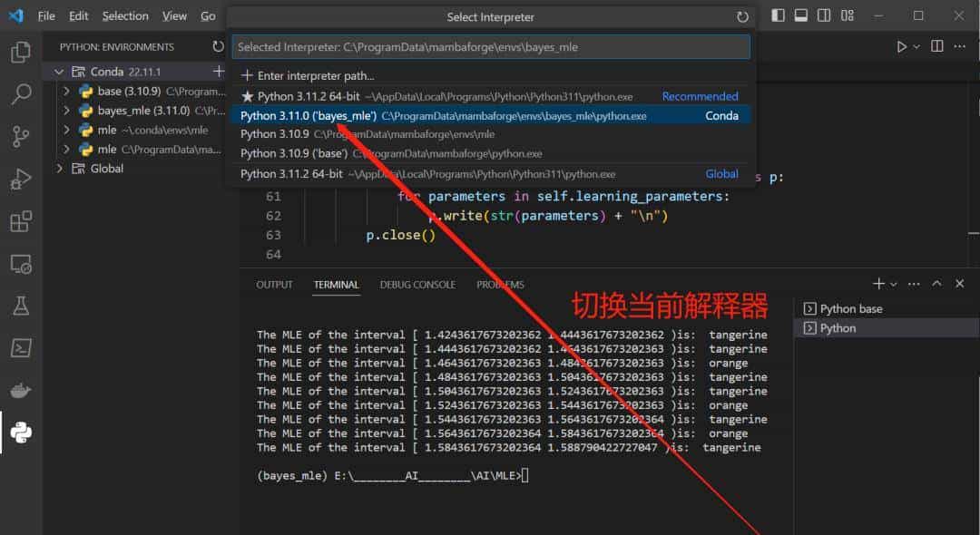Collapse the Conda 22.11.1 tree
Screen dimensions: 980x535
[x=58, y=71]
